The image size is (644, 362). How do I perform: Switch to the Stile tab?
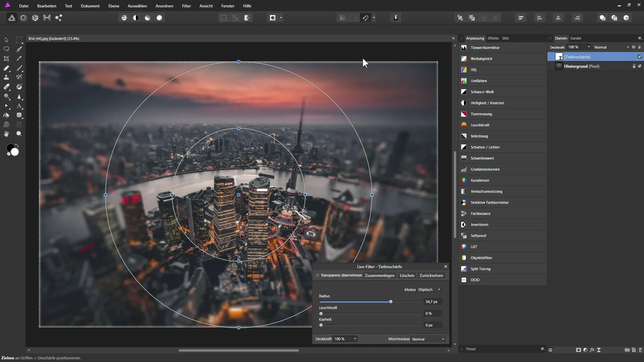tap(505, 38)
